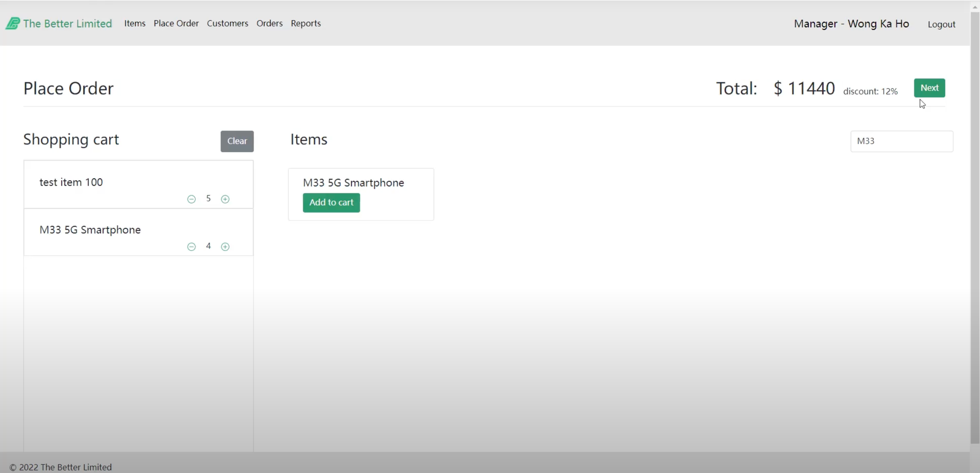Go to Place Order page

pyautogui.click(x=176, y=23)
